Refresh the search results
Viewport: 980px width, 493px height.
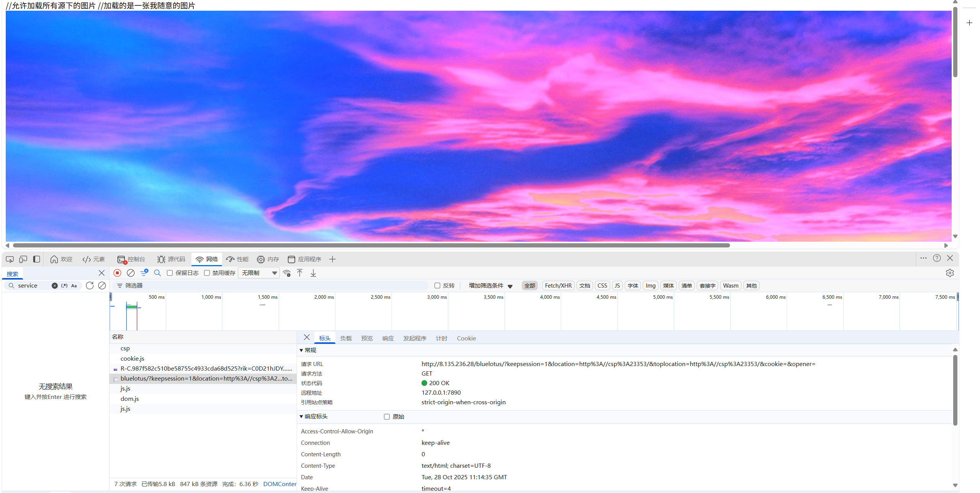pyautogui.click(x=90, y=285)
